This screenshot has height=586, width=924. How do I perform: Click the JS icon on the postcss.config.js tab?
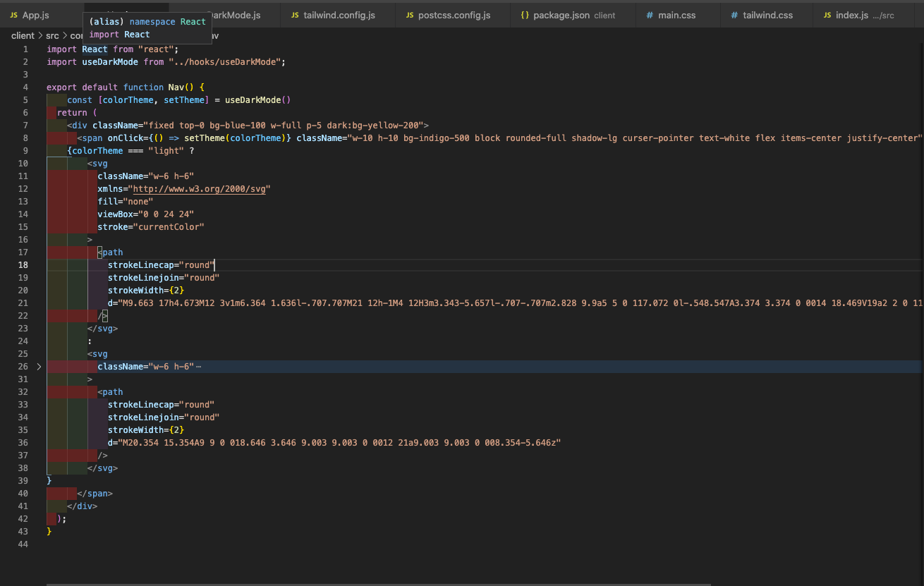tap(410, 15)
